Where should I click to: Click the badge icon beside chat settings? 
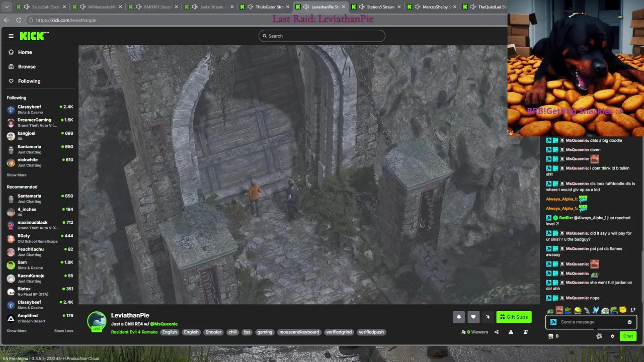(x=599, y=336)
